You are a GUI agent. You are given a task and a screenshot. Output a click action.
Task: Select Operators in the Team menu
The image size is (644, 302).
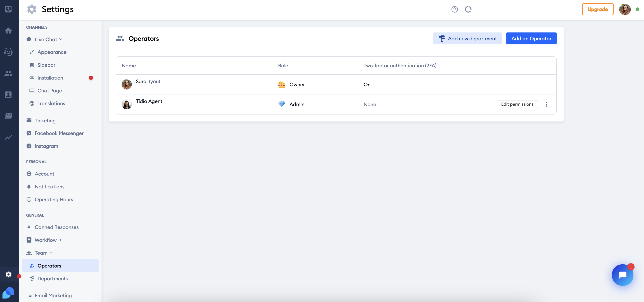[x=60, y=265]
